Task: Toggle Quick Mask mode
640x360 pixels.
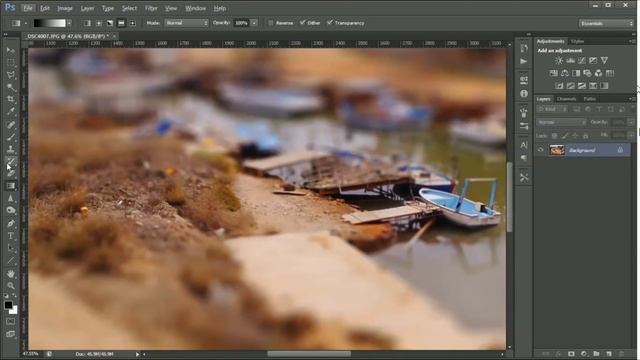Action: tap(11, 321)
